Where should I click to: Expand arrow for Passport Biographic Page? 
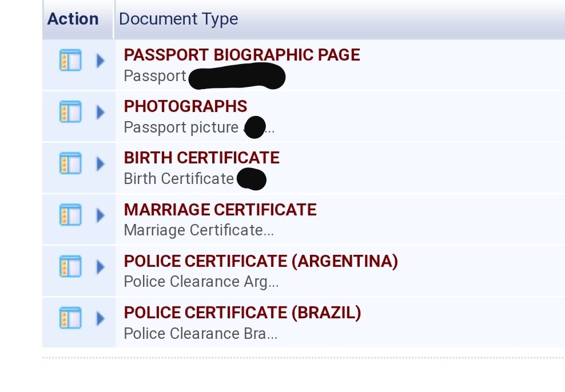[101, 61]
